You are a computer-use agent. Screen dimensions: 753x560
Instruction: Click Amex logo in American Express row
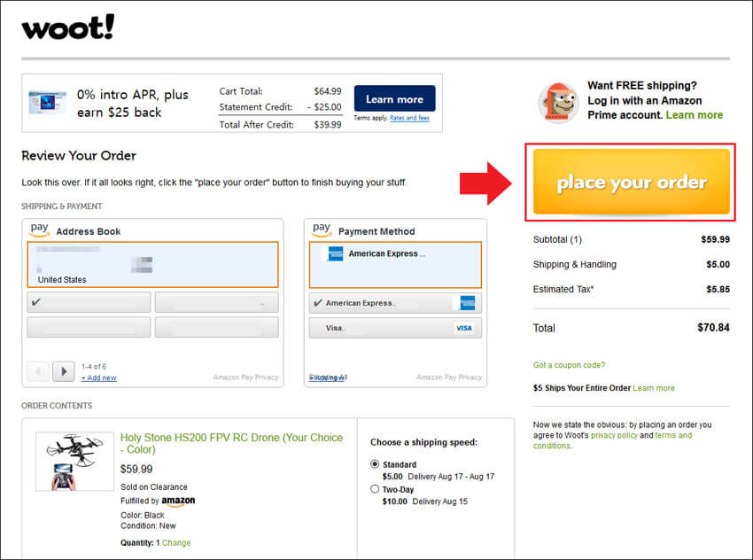click(x=467, y=303)
